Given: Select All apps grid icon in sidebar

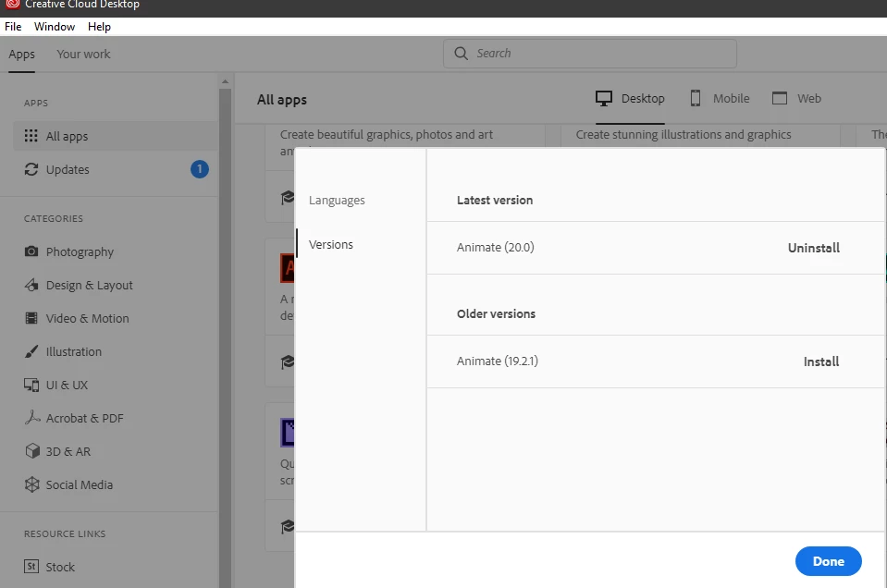Looking at the screenshot, I should coord(31,136).
